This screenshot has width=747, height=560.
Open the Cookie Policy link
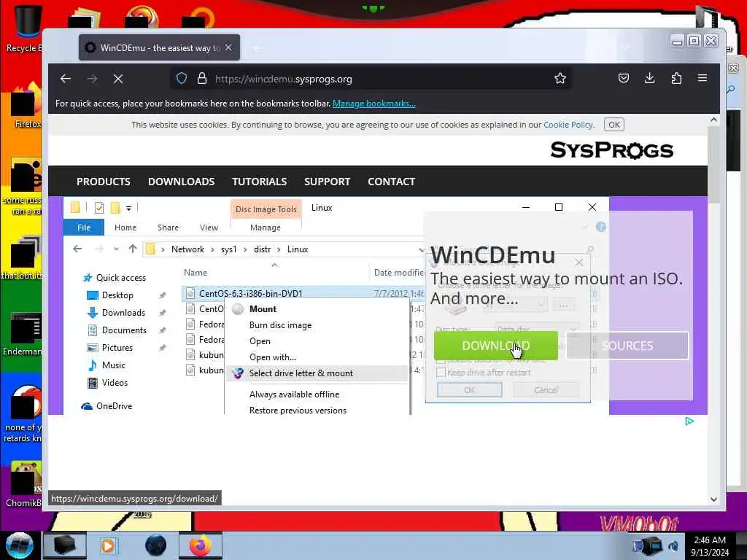(x=568, y=125)
